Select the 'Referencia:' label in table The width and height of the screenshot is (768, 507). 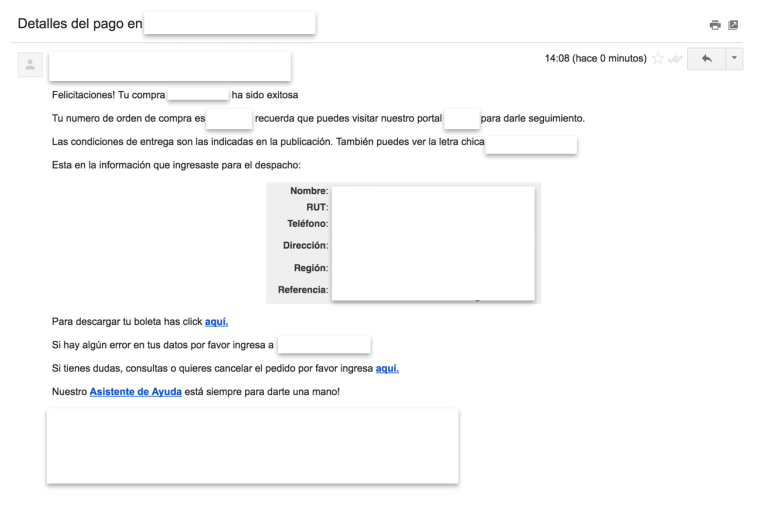pos(303,290)
